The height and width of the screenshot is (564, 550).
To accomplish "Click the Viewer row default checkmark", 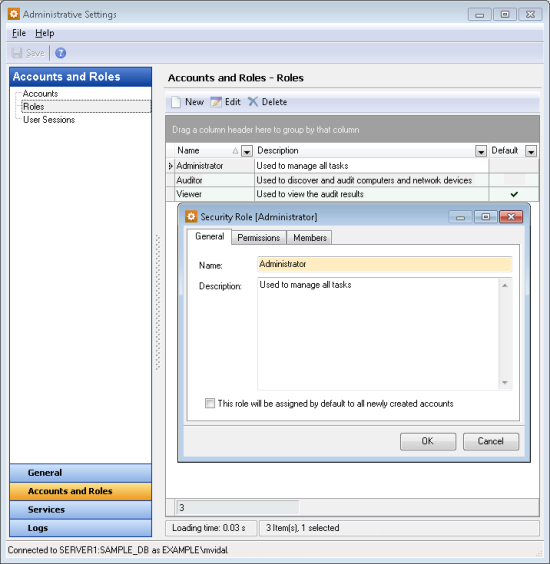I will point(514,194).
